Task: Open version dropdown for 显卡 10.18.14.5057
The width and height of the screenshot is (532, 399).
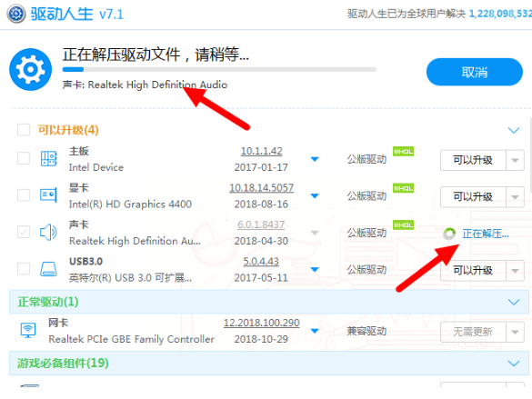Action: click(x=315, y=196)
